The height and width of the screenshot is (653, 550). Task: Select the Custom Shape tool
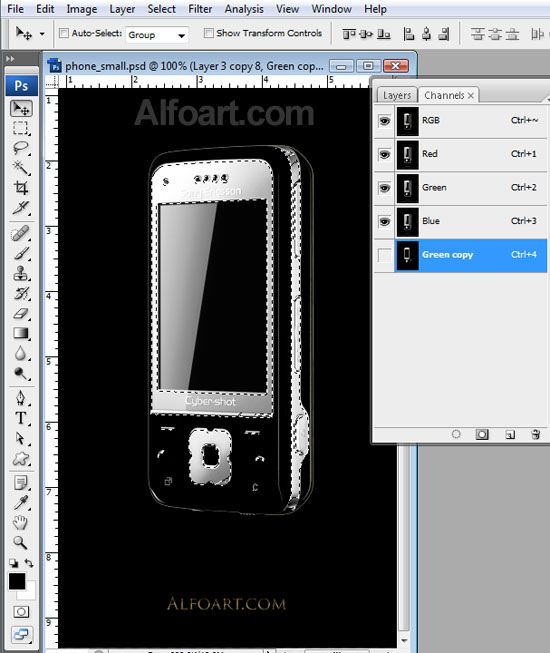tap(21, 459)
